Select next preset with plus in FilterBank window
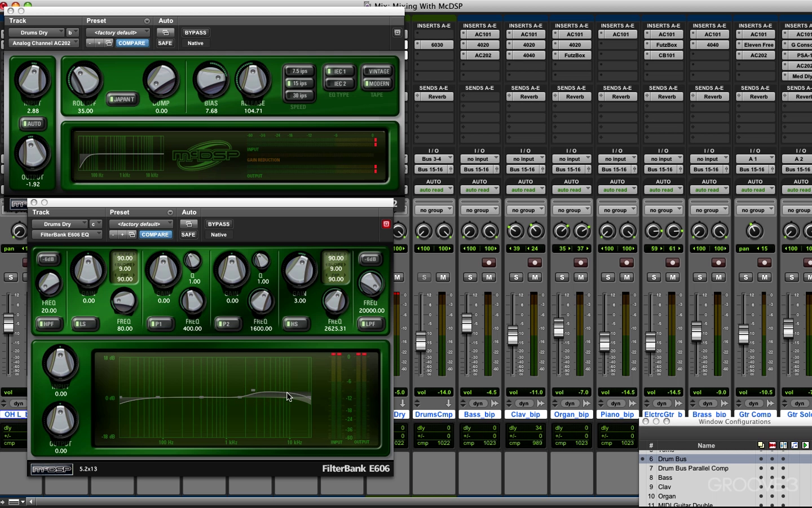Viewport: 812px width, 508px height. tap(122, 234)
